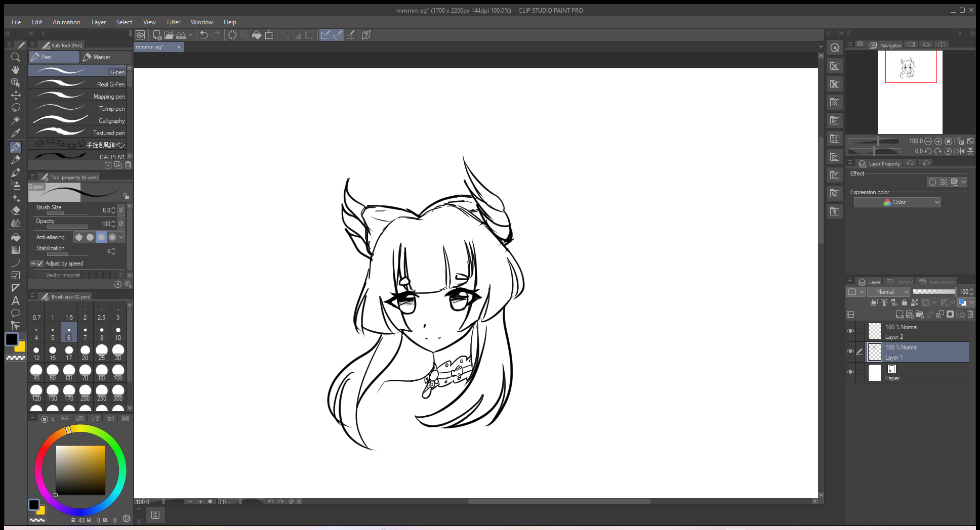Open Clip Studio launcher icon
Image resolution: width=980 pixels, height=530 pixels.
tap(140, 35)
